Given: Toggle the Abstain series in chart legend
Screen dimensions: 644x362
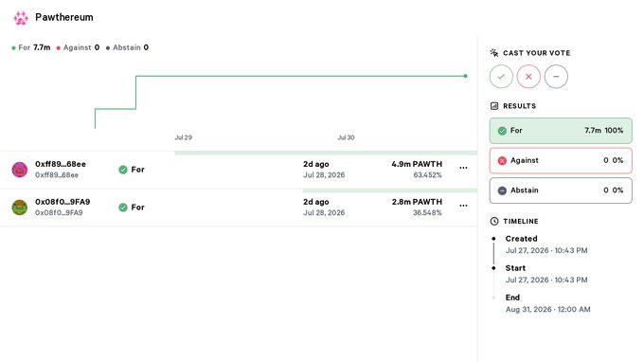Looking at the screenshot, I should (x=127, y=47).
